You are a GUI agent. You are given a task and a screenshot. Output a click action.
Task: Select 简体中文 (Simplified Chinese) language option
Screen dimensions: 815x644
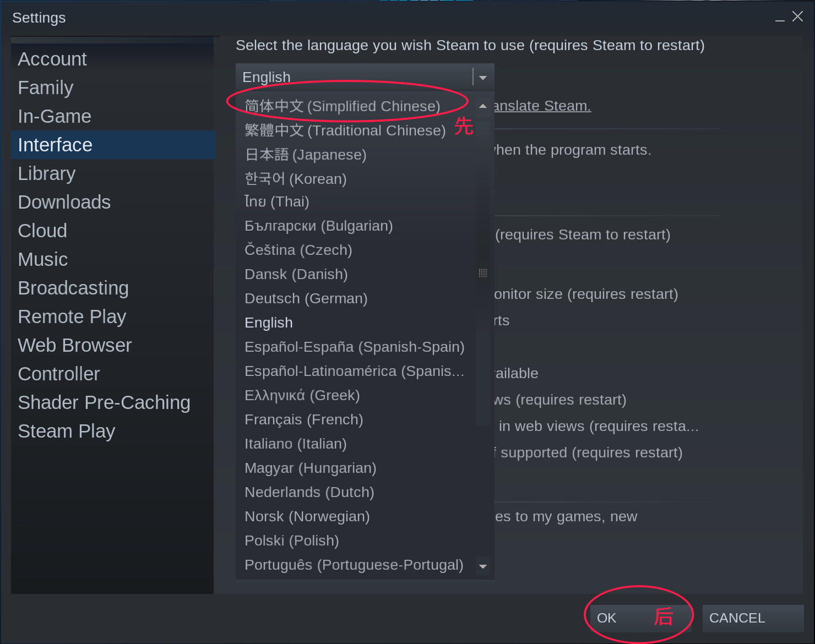pos(341,106)
